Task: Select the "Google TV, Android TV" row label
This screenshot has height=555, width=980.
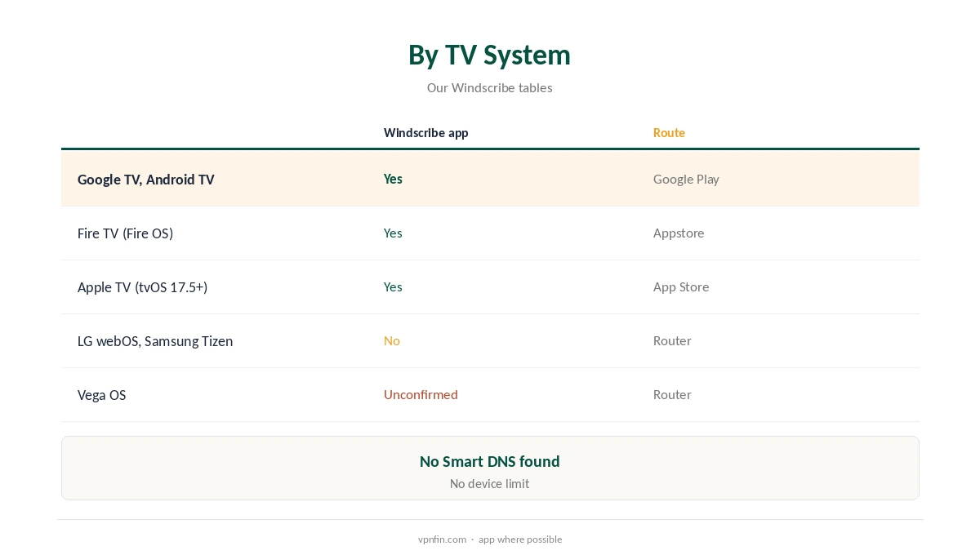Action: coord(146,180)
